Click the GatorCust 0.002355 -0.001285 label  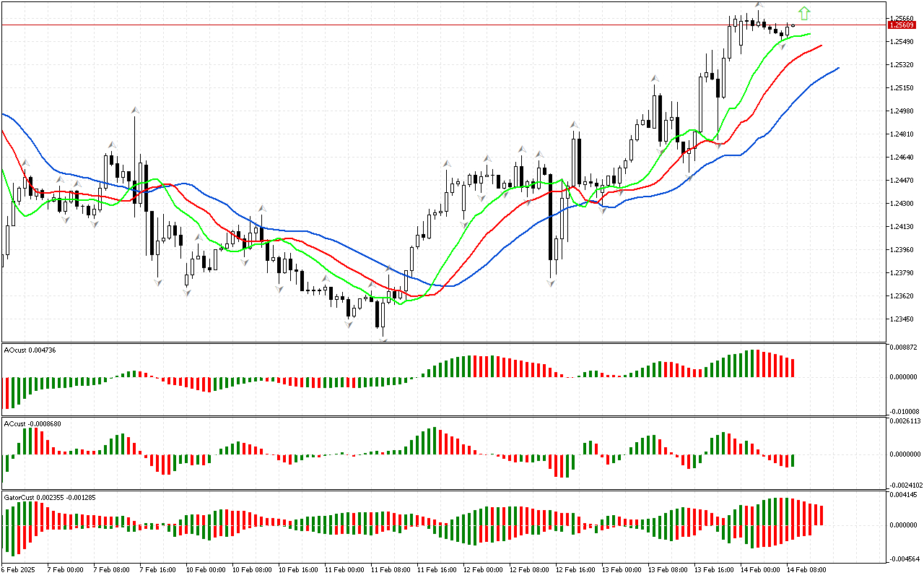click(50, 497)
